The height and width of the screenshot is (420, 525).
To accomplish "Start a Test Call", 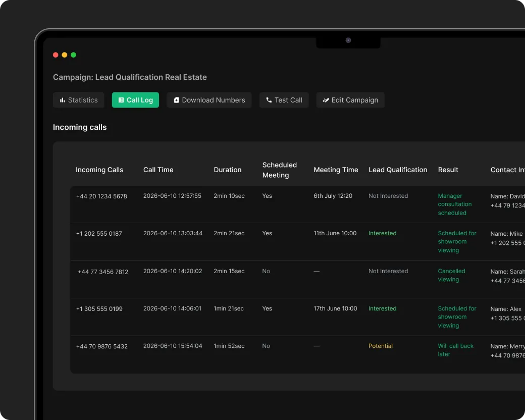I will pyautogui.click(x=284, y=100).
